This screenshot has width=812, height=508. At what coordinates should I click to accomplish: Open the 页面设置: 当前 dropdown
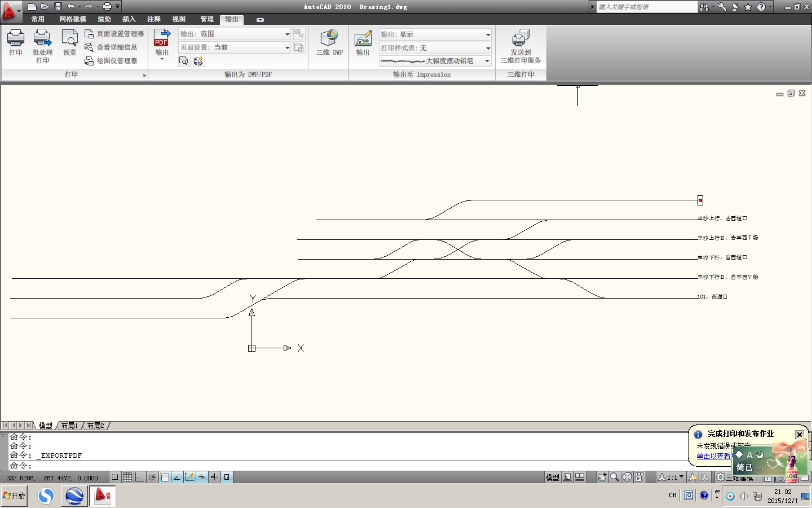pos(235,47)
